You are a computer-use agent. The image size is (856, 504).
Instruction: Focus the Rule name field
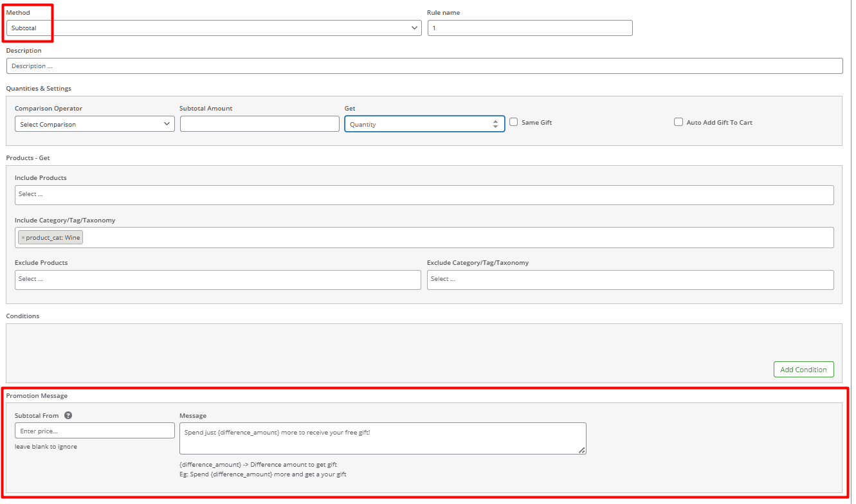coord(529,28)
